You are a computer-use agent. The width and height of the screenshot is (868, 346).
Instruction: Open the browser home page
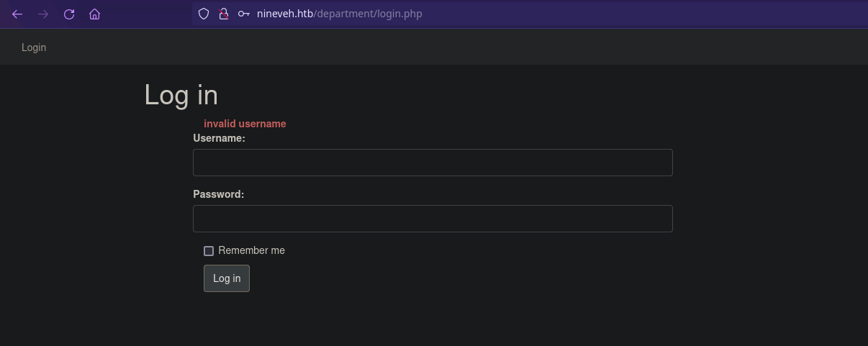click(x=94, y=14)
